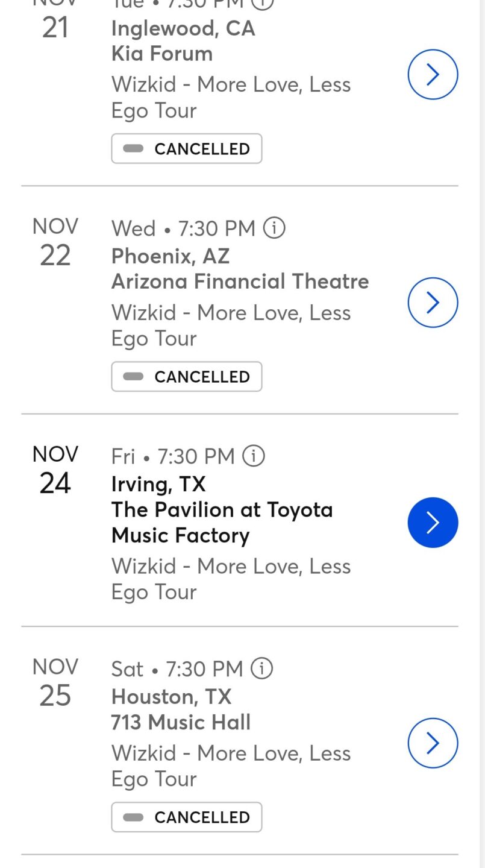Select the 713 Music Hall venue
Screen dimensions: 485x868
[181, 722]
